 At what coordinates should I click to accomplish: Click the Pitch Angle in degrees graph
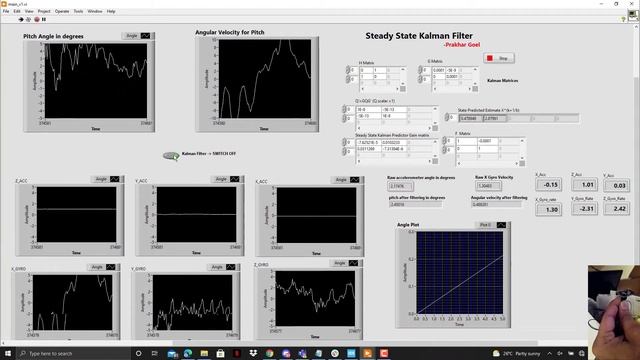[x=96, y=81]
